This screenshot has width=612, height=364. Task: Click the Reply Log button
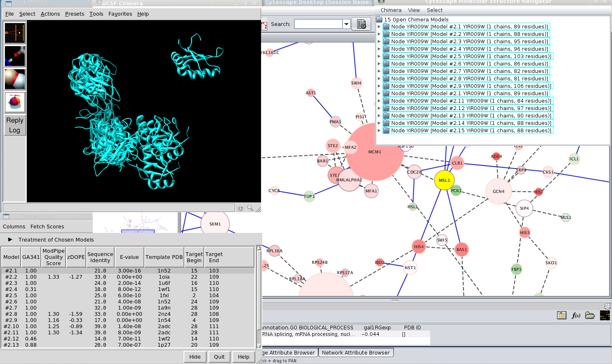click(x=15, y=125)
